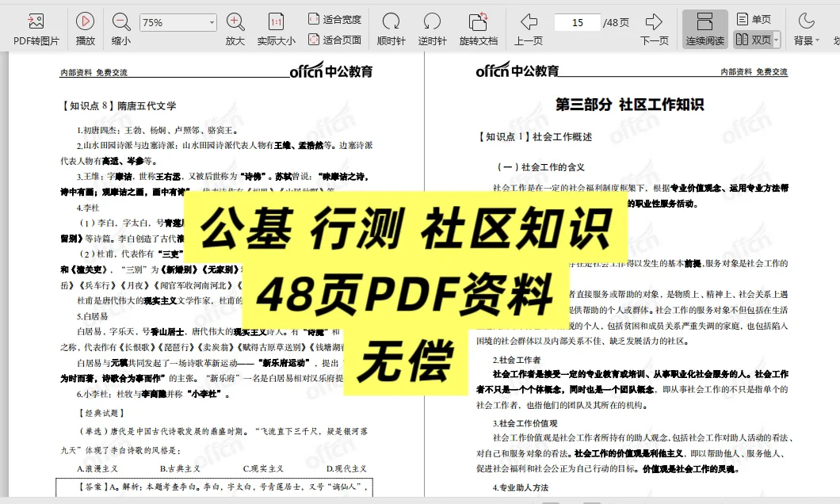Click answer option C.现实主义

pos(263,468)
